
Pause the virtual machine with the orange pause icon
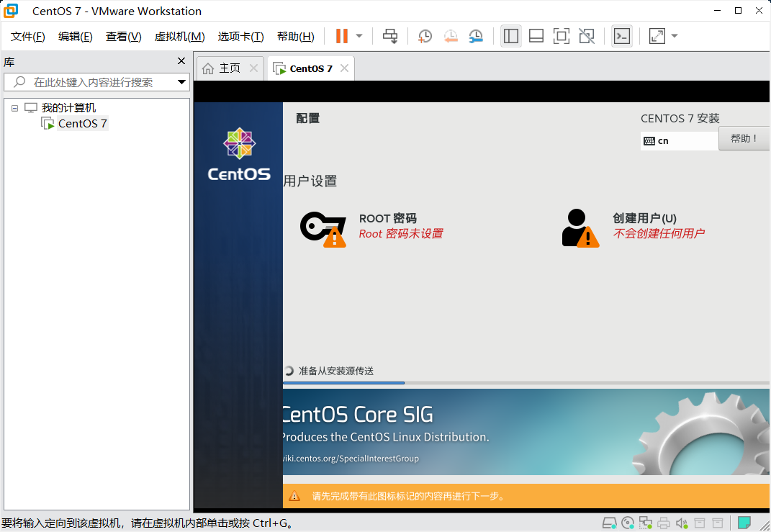tap(342, 36)
